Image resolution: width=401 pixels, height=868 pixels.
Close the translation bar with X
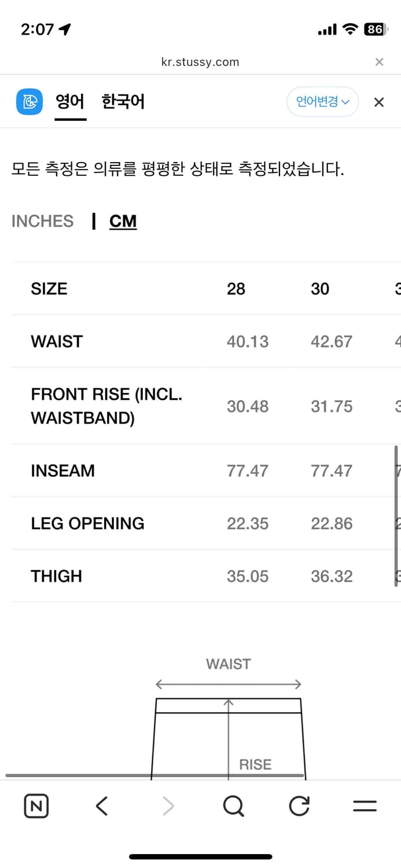tap(379, 102)
